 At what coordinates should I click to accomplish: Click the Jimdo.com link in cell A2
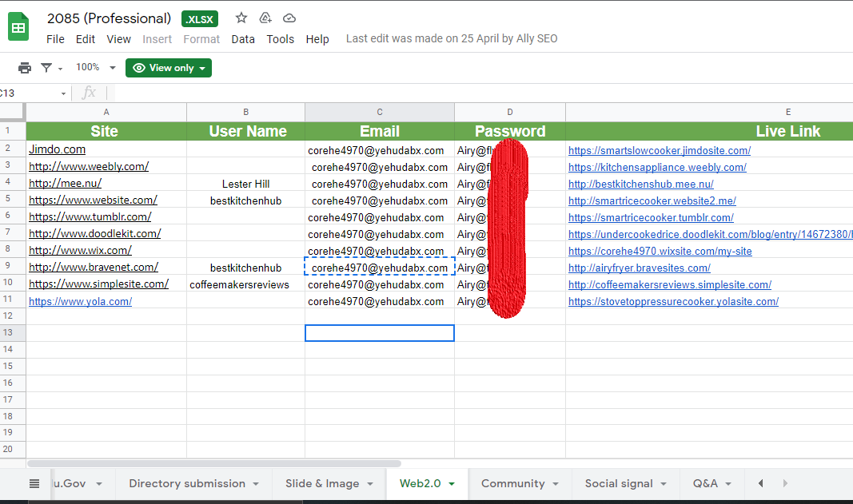pos(57,149)
